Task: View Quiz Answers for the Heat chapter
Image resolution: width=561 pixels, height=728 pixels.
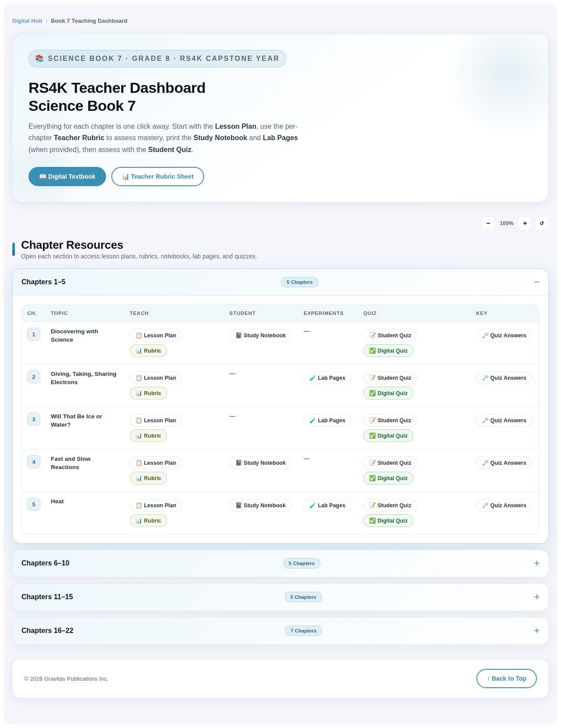Action: coord(504,505)
